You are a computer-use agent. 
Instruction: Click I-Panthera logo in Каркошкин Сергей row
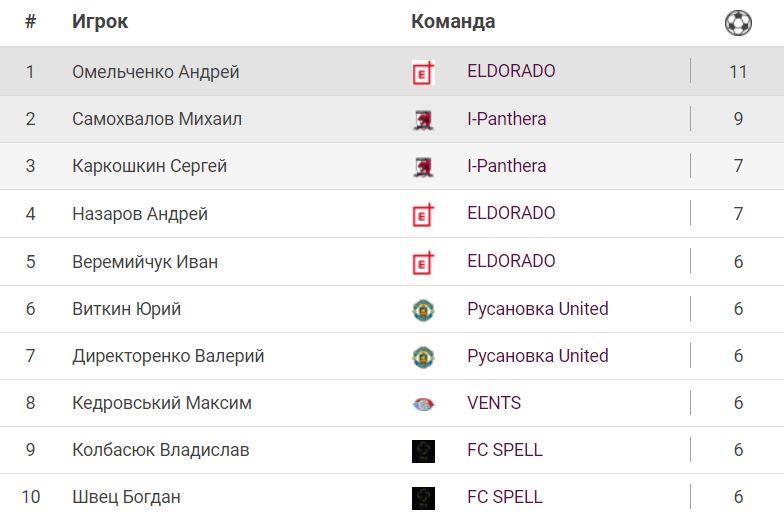[423, 167]
